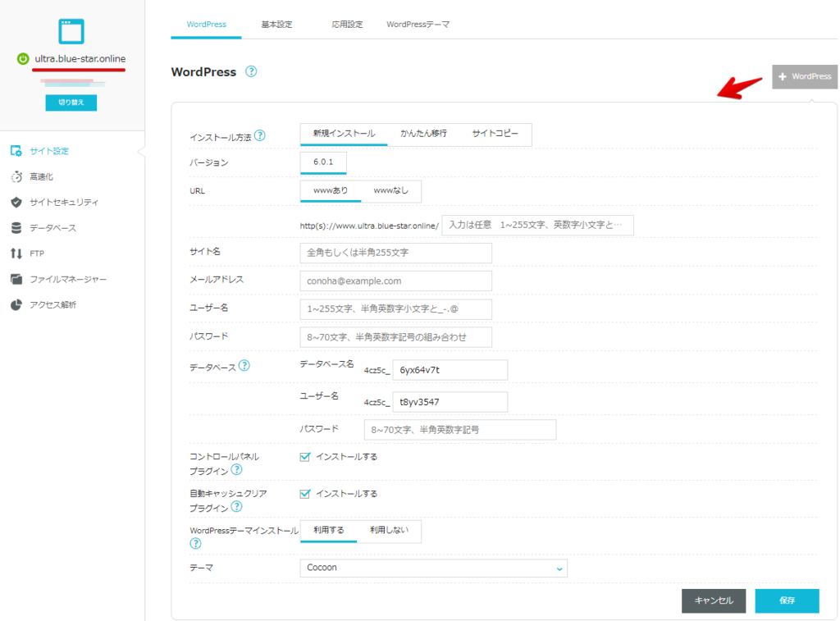Choose wwwなし URL option

(390, 191)
